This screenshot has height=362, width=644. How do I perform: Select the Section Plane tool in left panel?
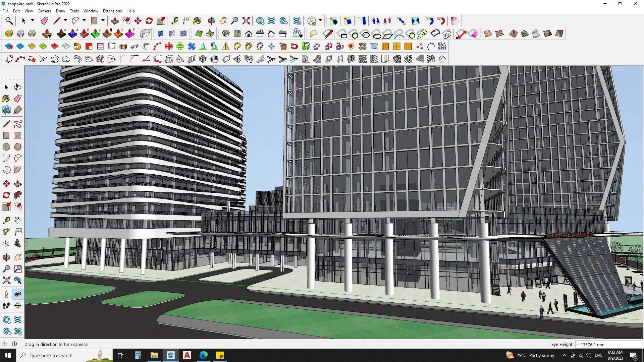[18, 306]
